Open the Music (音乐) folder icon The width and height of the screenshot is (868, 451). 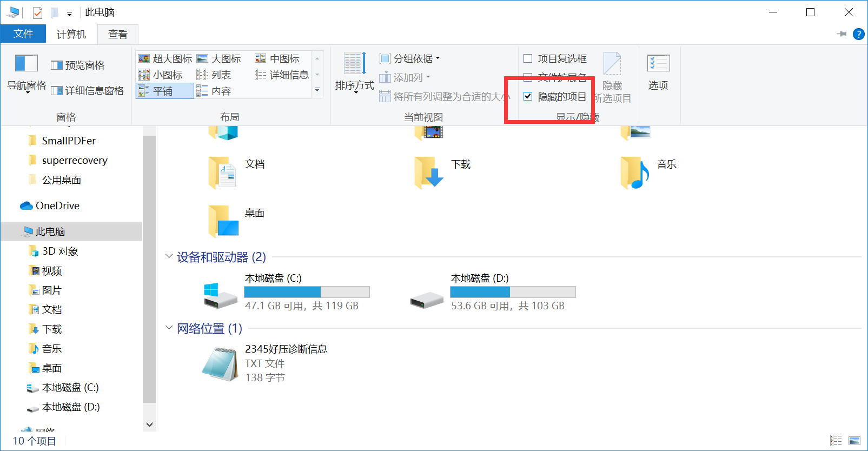634,172
